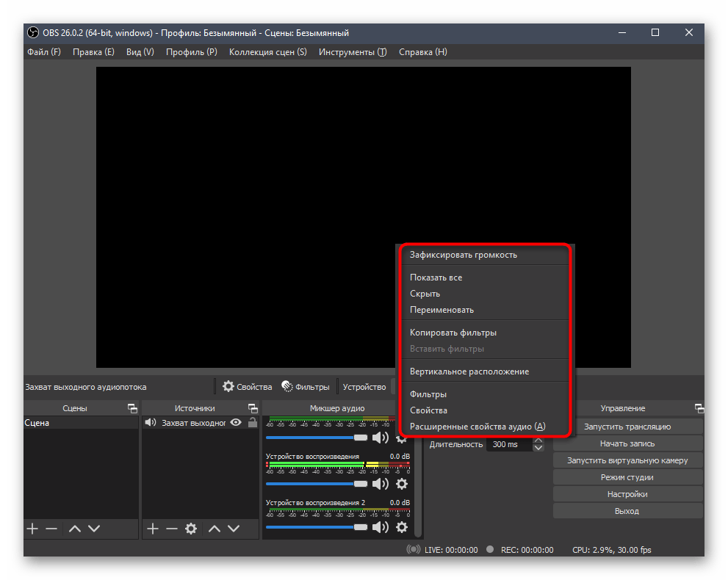Screen dimensions: 728x580
Task: Toggle the lock on the Захват выходного source
Action: [252, 423]
